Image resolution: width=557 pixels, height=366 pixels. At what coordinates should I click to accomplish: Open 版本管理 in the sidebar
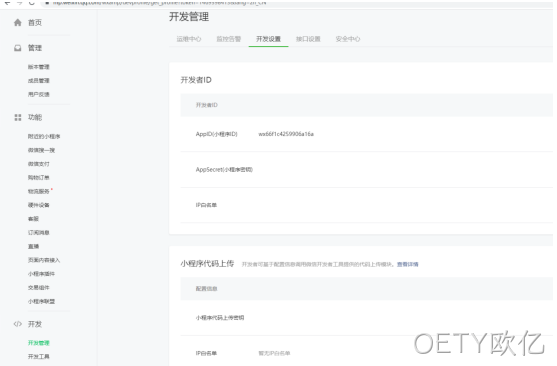(x=39, y=67)
